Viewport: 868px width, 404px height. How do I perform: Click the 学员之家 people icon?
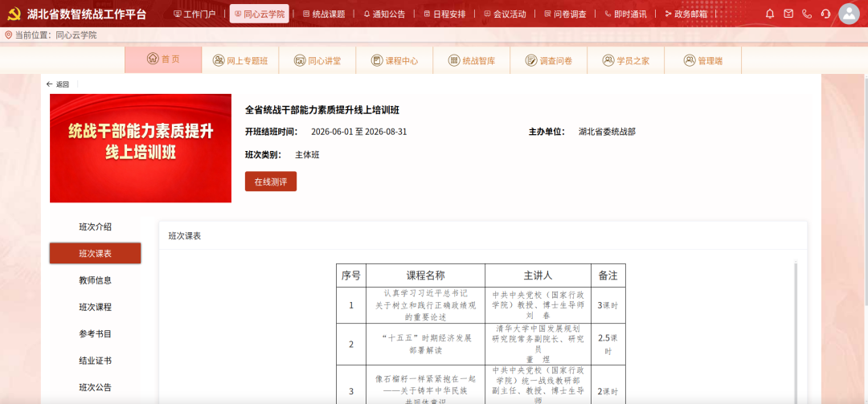tap(608, 60)
